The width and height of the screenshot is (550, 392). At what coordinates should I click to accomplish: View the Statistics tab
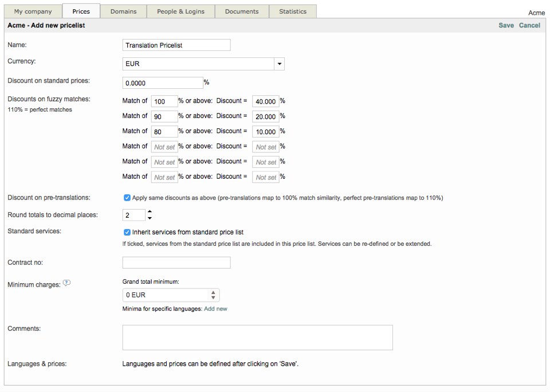pos(293,11)
